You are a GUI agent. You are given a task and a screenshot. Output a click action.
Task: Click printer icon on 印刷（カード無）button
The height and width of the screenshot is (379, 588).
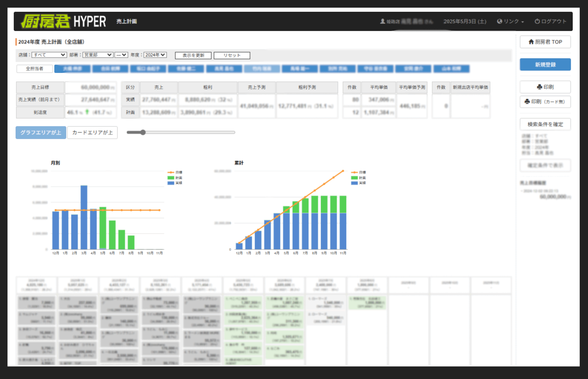[527, 101]
